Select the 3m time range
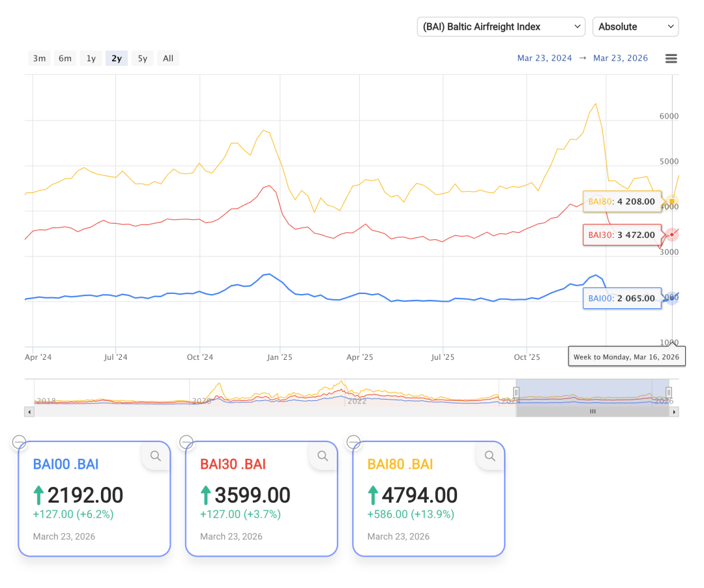 (39, 59)
